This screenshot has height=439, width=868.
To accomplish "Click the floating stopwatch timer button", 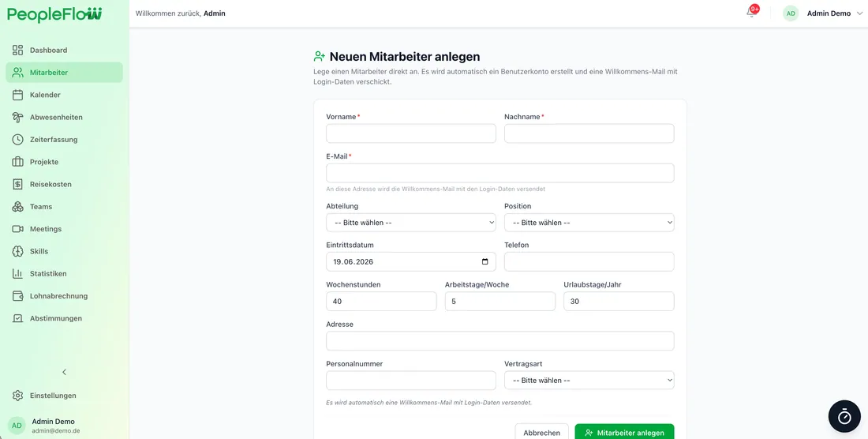I will coord(844,416).
